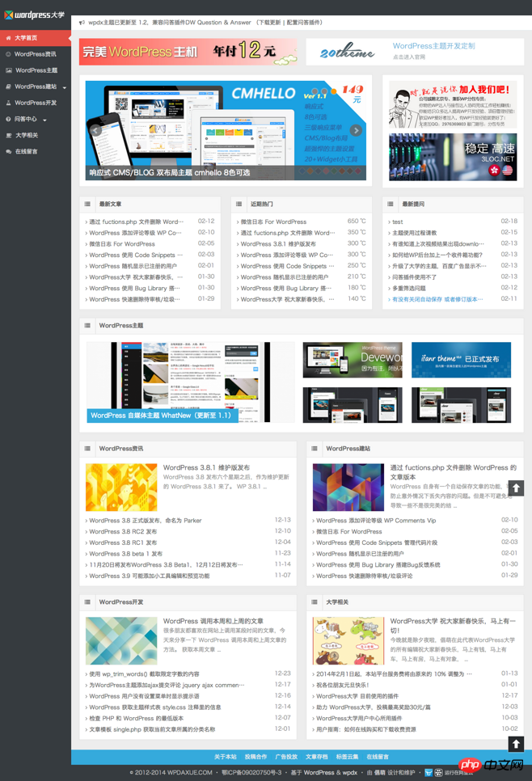This screenshot has height=781, width=532.
Task: Open 微信日志 For WordPress in 最新文章
Action: click(x=122, y=244)
